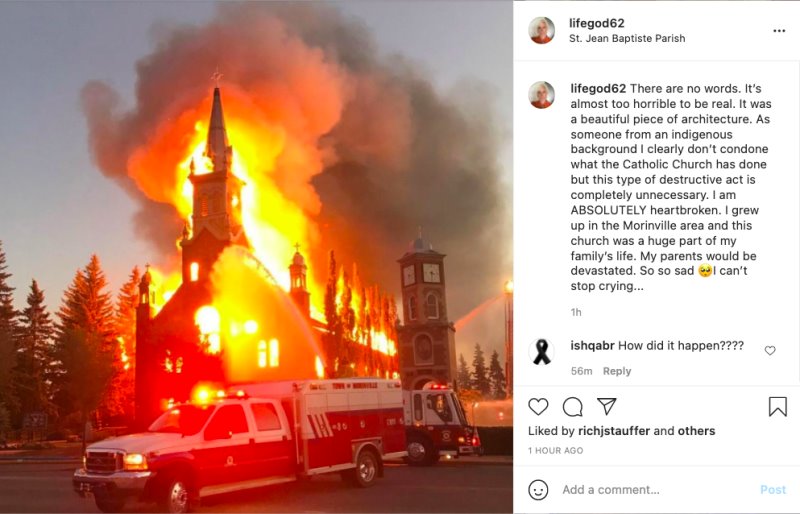Open the St. Jean Baptiste Parish location

click(627, 38)
